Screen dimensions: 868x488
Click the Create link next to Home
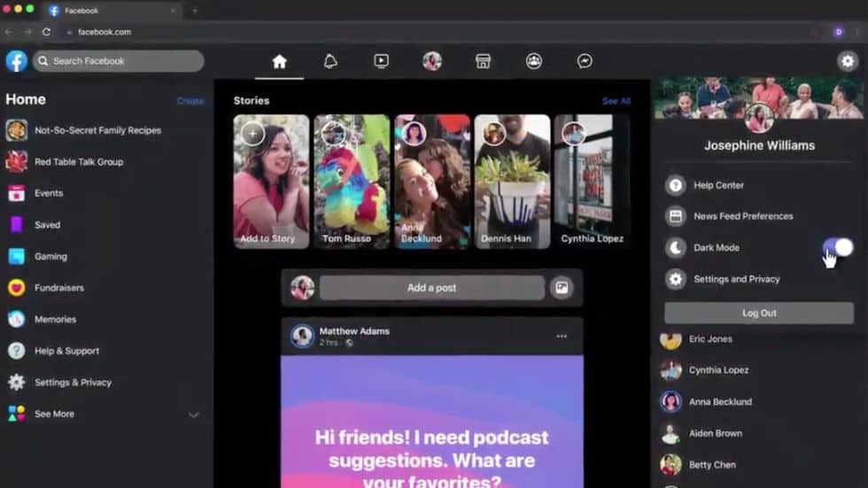190,101
